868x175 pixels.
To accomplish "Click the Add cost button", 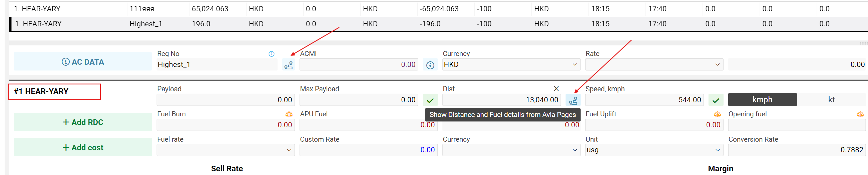I will click(x=83, y=147).
